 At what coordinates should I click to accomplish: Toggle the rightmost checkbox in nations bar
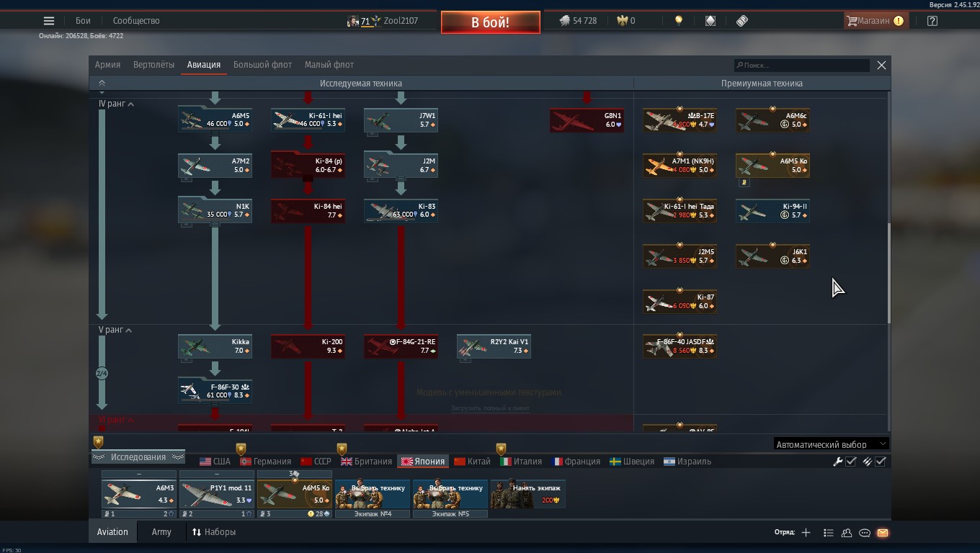(881, 462)
